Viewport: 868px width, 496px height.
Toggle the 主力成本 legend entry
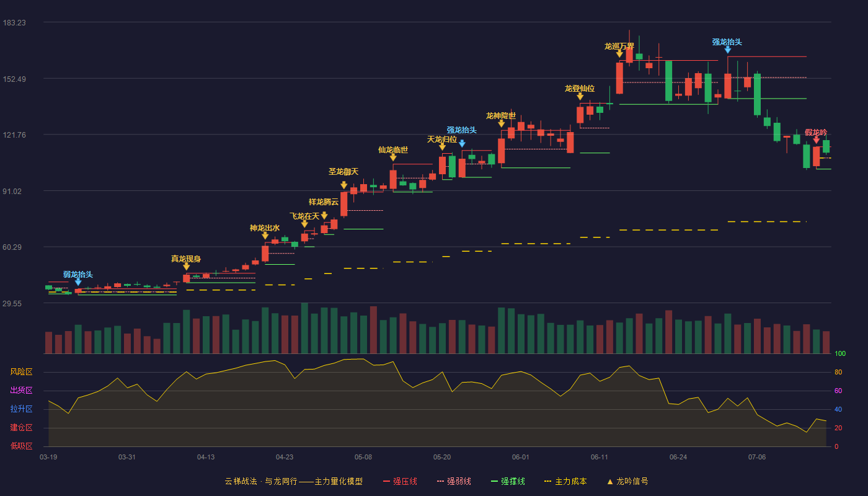[565, 481]
